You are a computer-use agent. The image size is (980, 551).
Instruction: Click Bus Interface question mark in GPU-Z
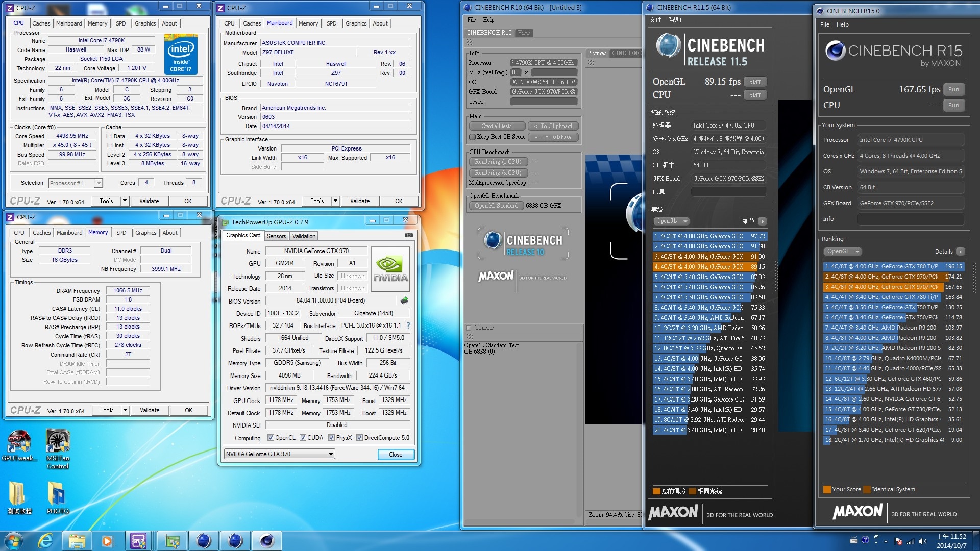point(408,325)
